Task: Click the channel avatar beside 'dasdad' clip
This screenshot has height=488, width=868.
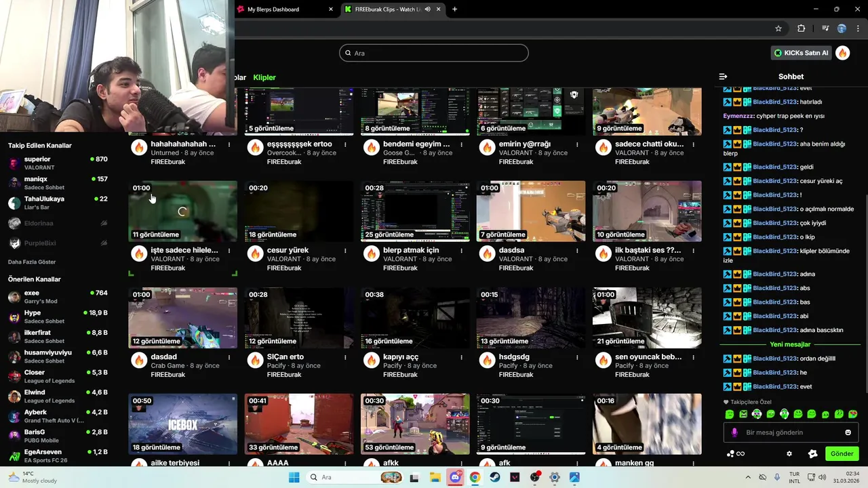Action: [139, 360]
